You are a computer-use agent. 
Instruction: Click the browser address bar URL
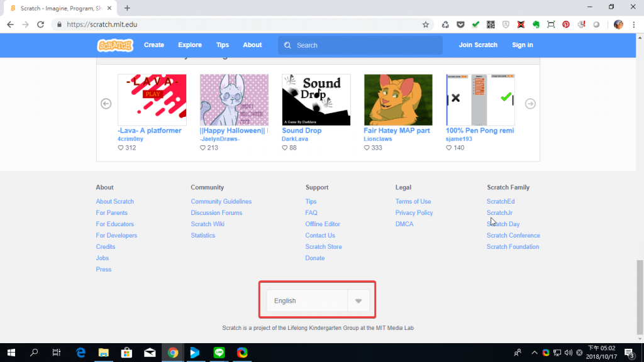(102, 25)
